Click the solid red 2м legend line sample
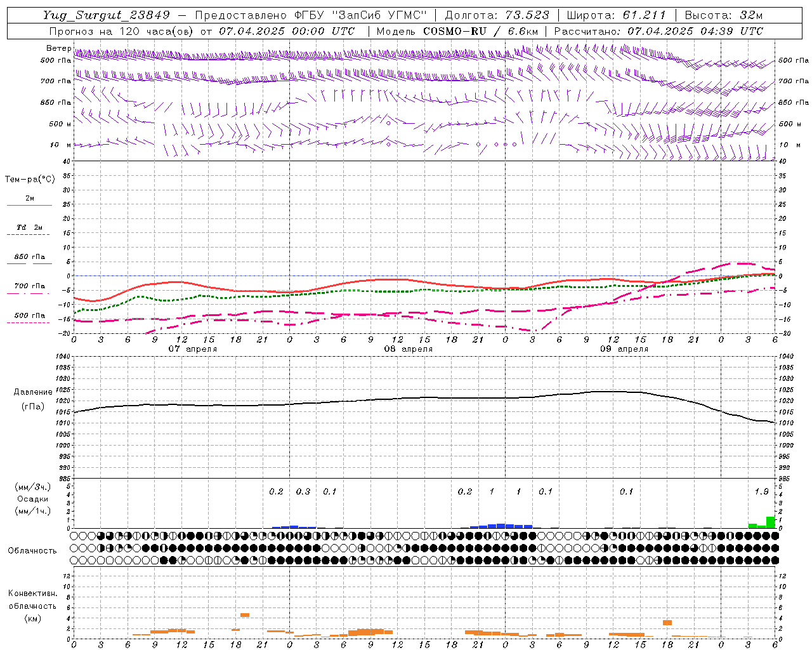 29,205
